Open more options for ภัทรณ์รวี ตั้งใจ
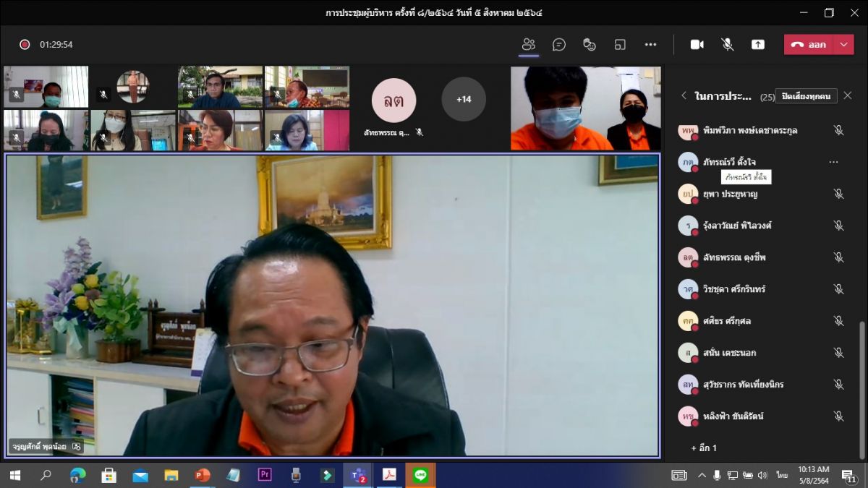 pos(833,162)
